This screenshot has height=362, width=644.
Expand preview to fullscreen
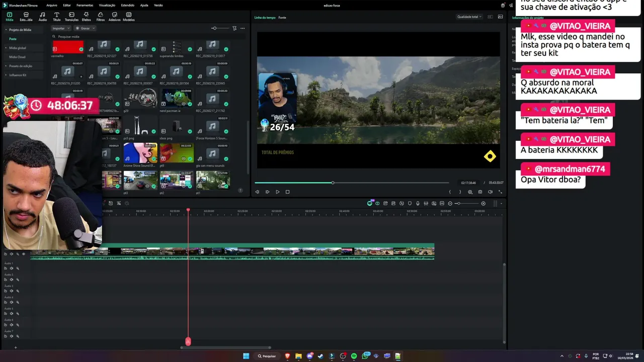coord(500,192)
